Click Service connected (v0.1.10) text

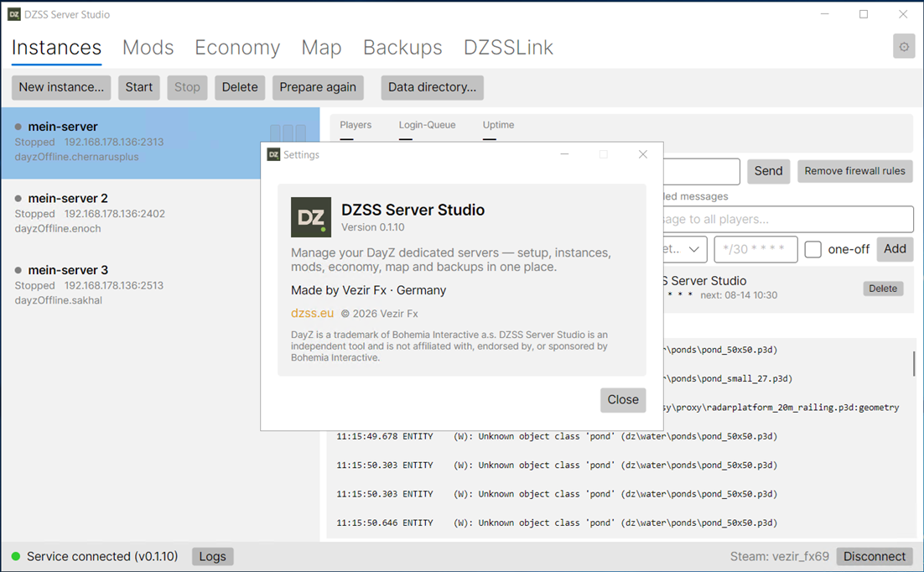pos(102,557)
